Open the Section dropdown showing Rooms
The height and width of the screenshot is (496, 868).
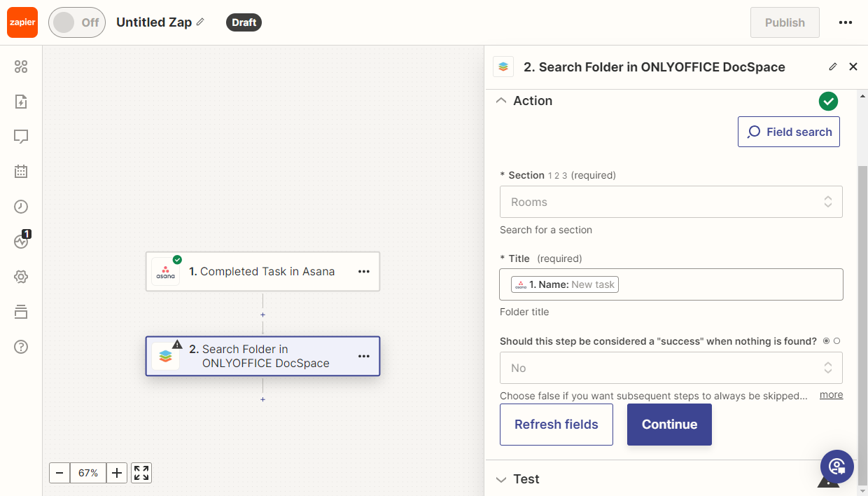671,202
